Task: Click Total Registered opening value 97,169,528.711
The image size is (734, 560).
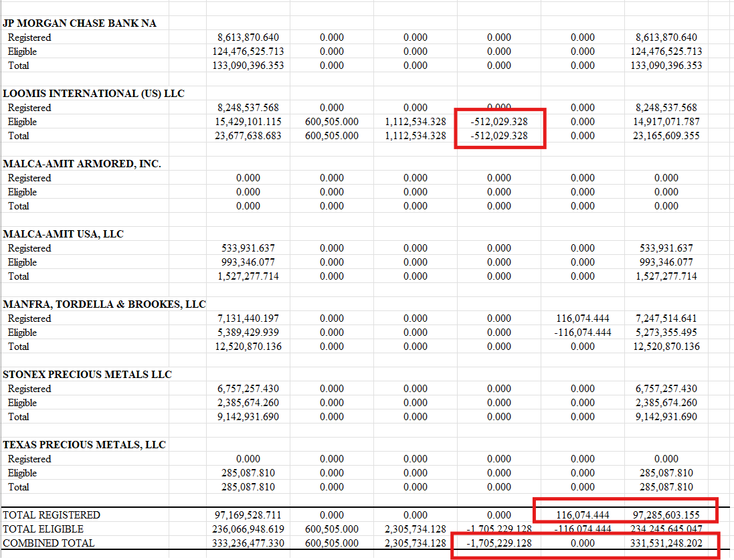Action: (x=248, y=515)
